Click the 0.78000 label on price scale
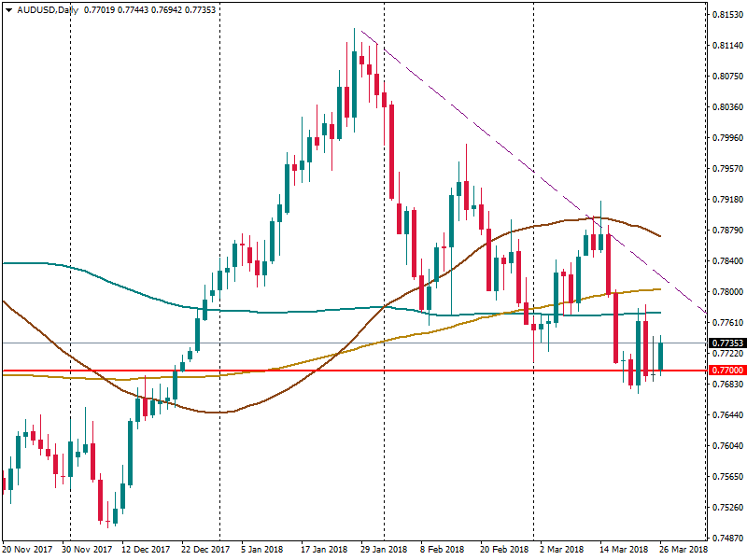The width and height of the screenshot is (747, 560). tap(725, 292)
